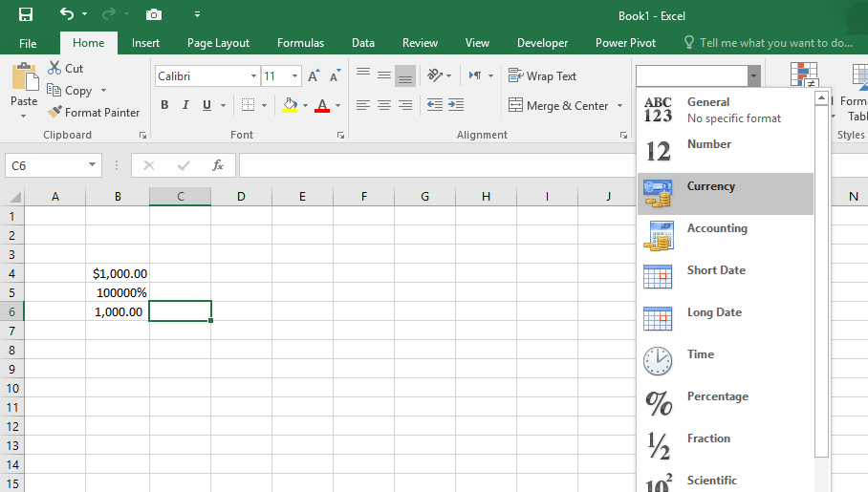Open the Data tab

363,43
